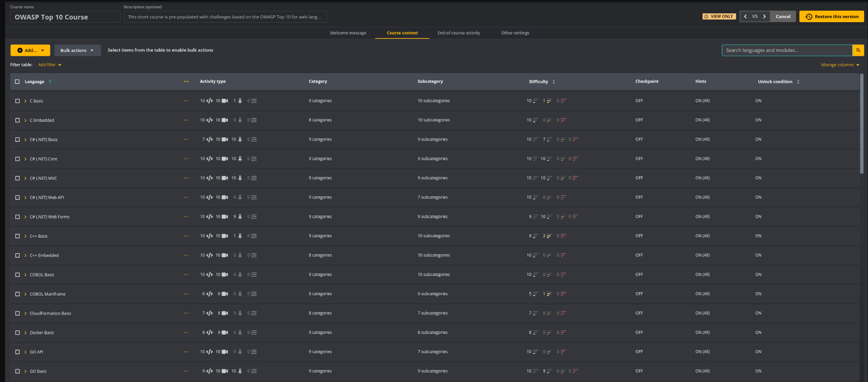
Task: Expand the C# (.NET) Web API row
Action: [x=26, y=197]
